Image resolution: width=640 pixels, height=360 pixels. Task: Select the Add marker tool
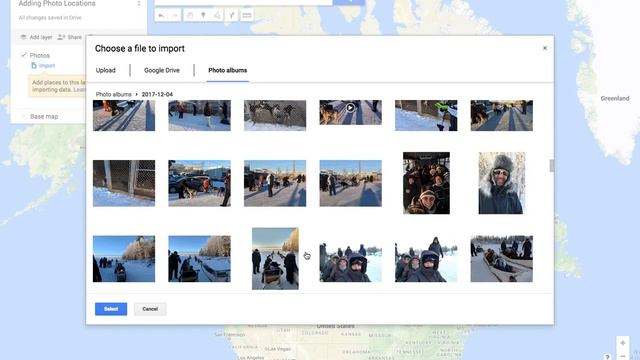(x=203, y=16)
